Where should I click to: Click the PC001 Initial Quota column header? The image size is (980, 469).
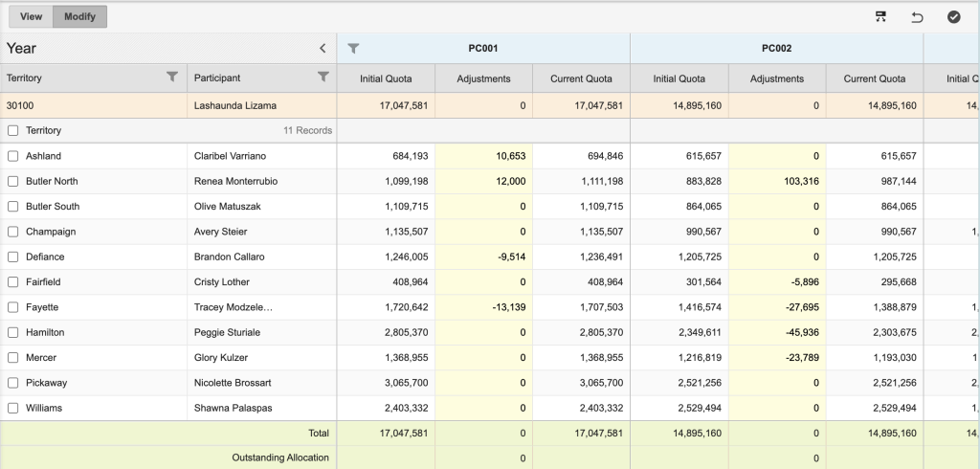[386, 78]
